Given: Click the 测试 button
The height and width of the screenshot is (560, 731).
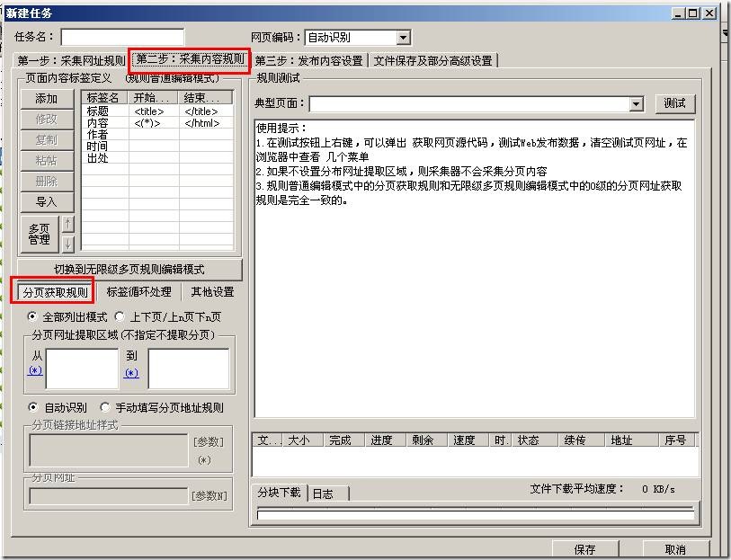Looking at the screenshot, I should pyautogui.click(x=674, y=103).
